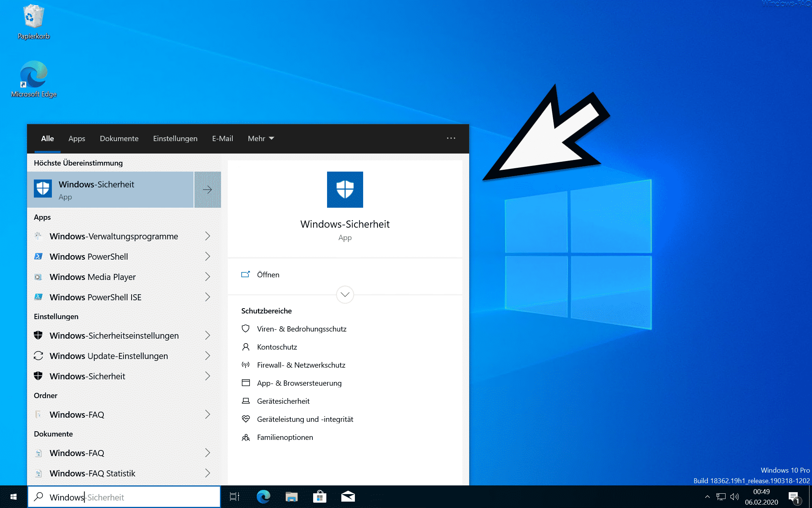Click the Geräteleistung heart icon
The image size is (812, 508).
pos(245,419)
